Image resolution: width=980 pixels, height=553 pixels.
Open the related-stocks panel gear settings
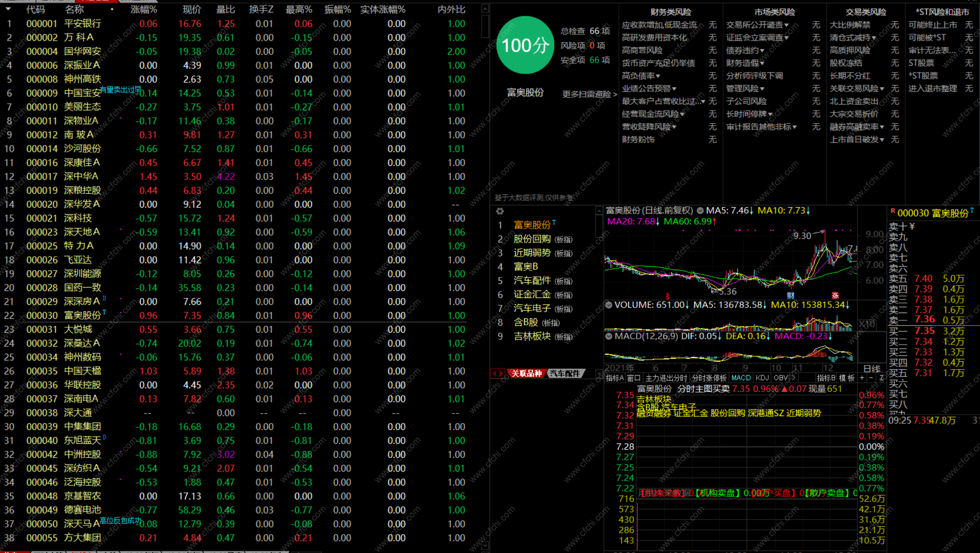[500, 211]
